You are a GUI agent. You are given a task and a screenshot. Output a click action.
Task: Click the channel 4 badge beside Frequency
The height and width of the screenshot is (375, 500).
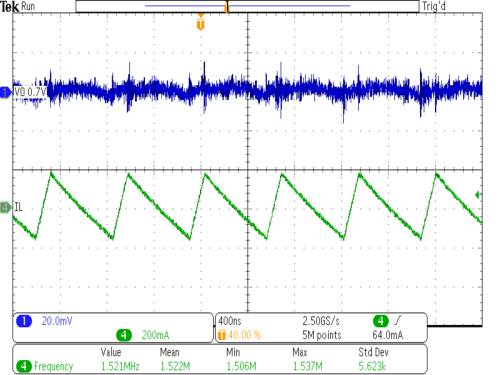pyautogui.click(x=23, y=366)
